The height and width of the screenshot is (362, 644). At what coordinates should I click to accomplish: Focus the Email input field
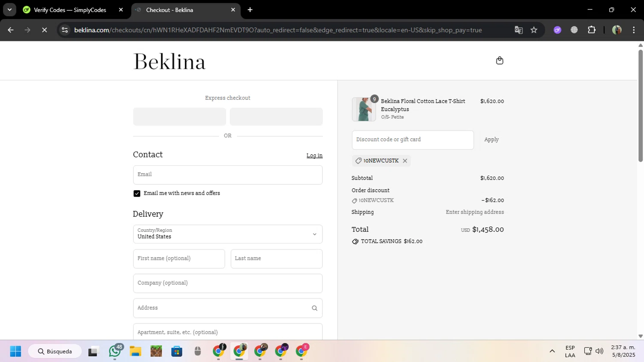tap(228, 175)
